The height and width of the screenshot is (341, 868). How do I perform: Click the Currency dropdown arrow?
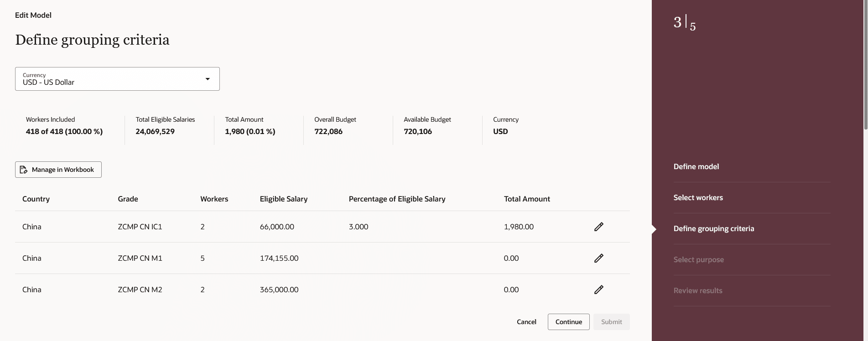point(208,79)
